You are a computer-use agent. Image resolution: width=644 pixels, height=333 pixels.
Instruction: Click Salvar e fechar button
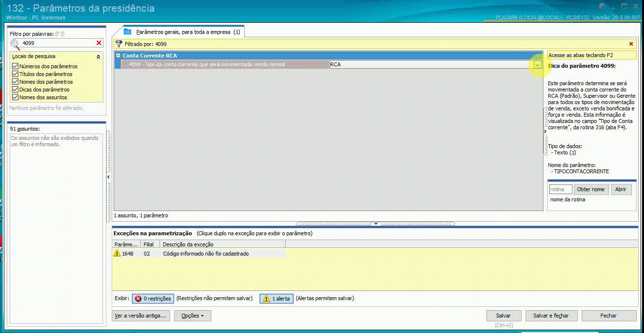(x=551, y=316)
